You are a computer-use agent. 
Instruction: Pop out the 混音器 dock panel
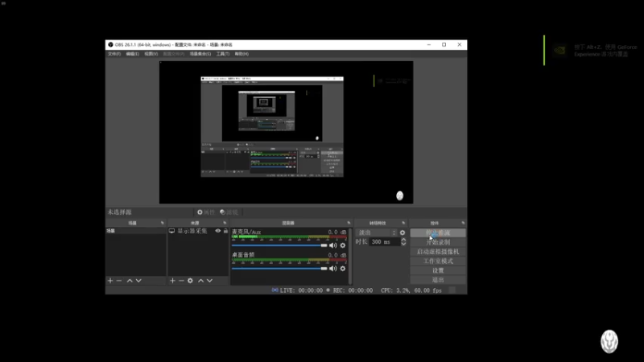[349, 223]
